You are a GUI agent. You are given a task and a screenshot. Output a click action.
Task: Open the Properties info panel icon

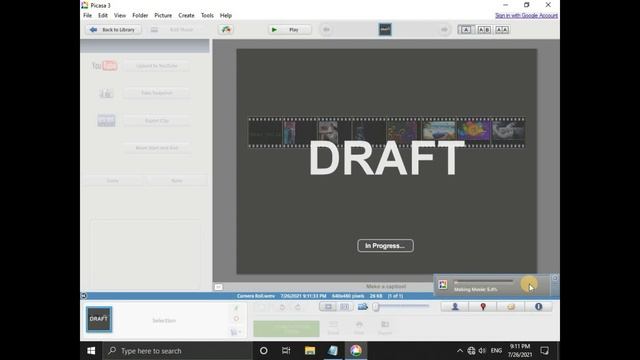[538, 307]
